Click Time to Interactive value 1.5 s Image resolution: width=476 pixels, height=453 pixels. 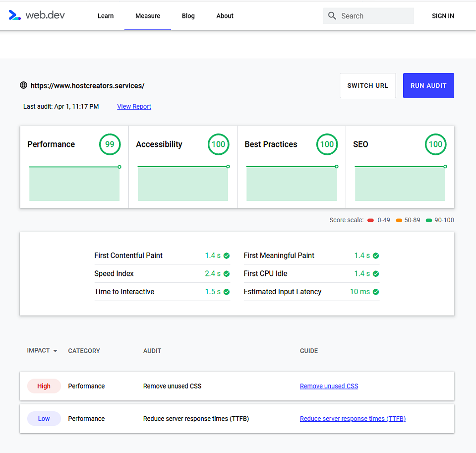point(213,292)
